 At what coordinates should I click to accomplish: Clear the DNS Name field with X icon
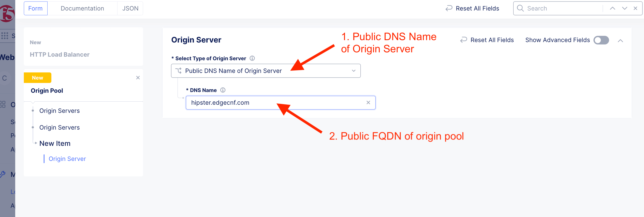click(368, 103)
